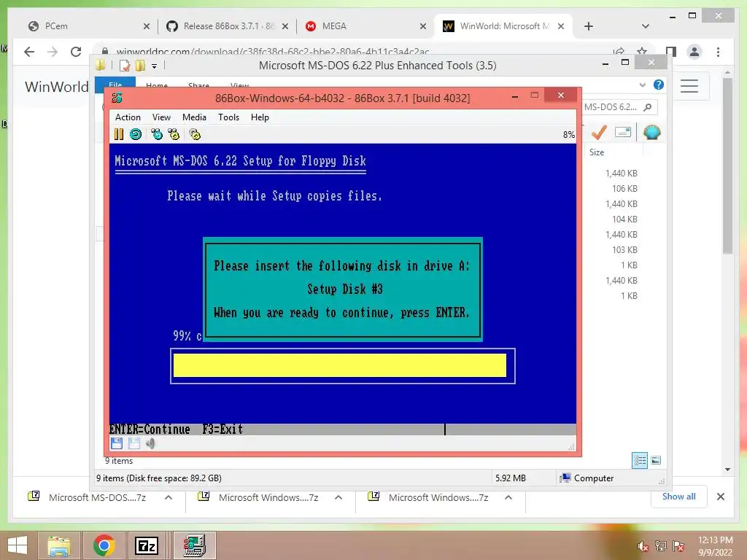Switch to the MEGA tab
747x560 pixels.
tap(365, 26)
